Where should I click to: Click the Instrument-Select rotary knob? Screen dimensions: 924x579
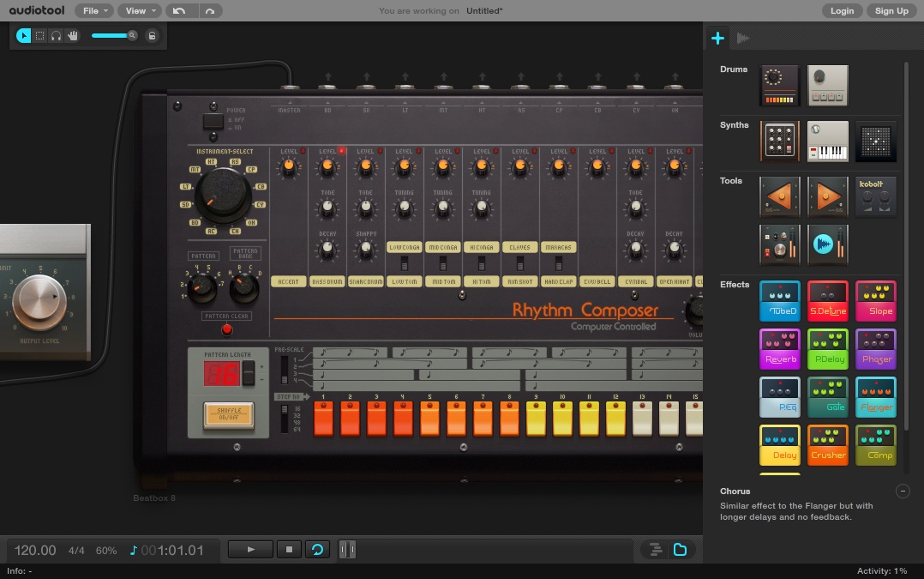click(223, 194)
